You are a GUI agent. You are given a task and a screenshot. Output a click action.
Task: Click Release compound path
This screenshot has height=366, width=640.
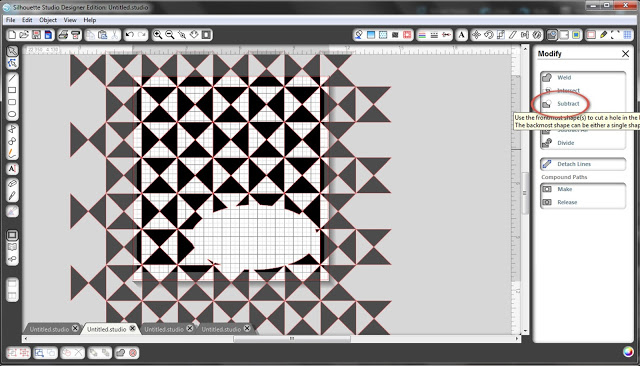click(x=567, y=202)
